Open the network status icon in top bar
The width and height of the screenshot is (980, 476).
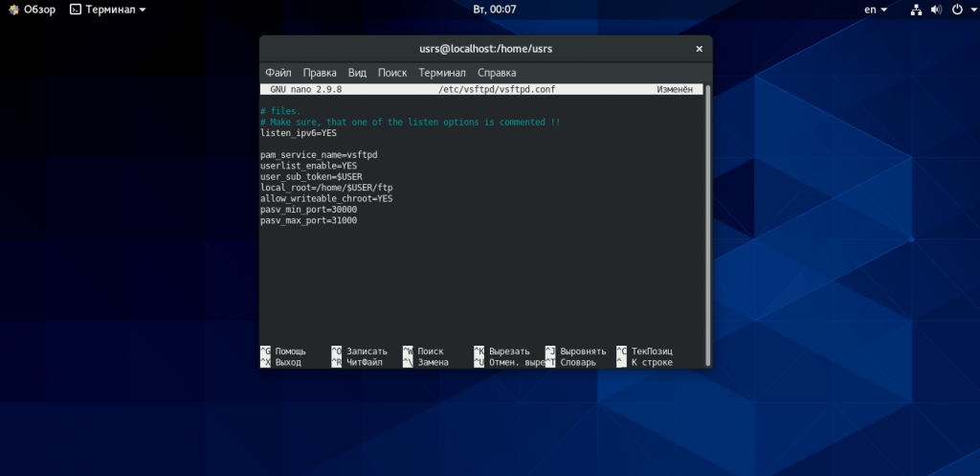click(x=916, y=10)
